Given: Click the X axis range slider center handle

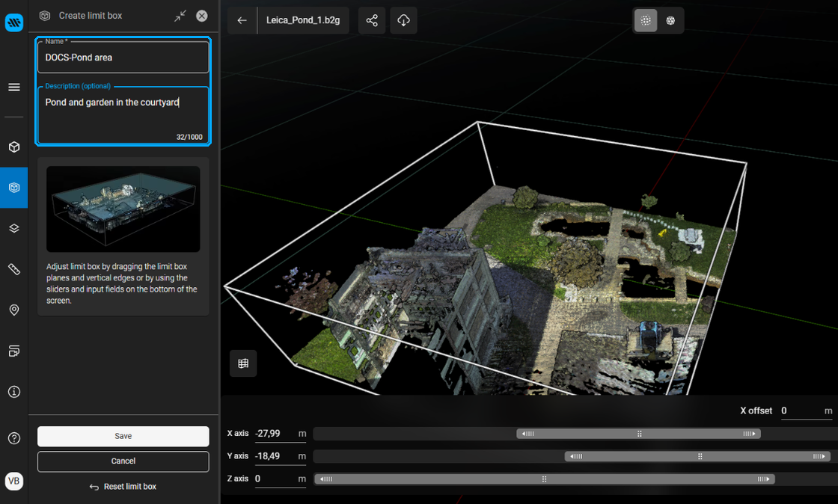Looking at the screenshot, I should (639, 434).
